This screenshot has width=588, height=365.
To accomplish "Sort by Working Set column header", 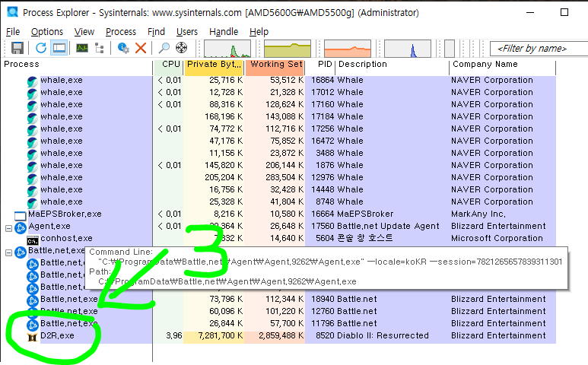I will (x=275, y=65).
